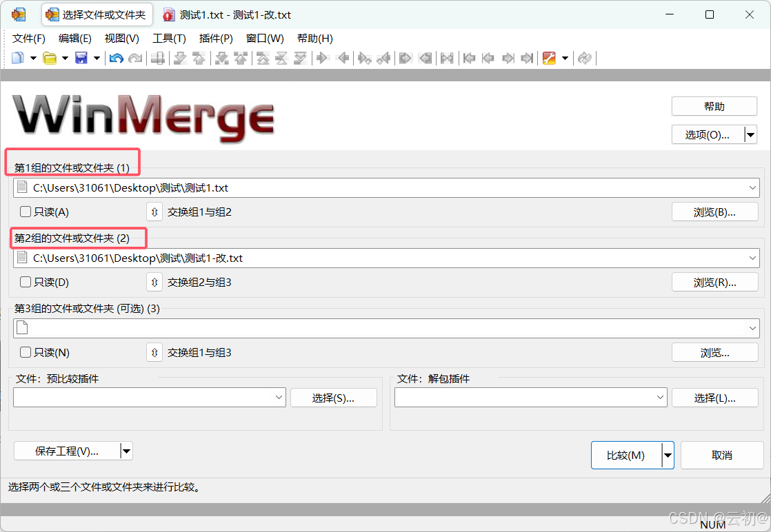Open the 工具(T) menu
The height and width of the screenshot is (532, 771).
169,39
